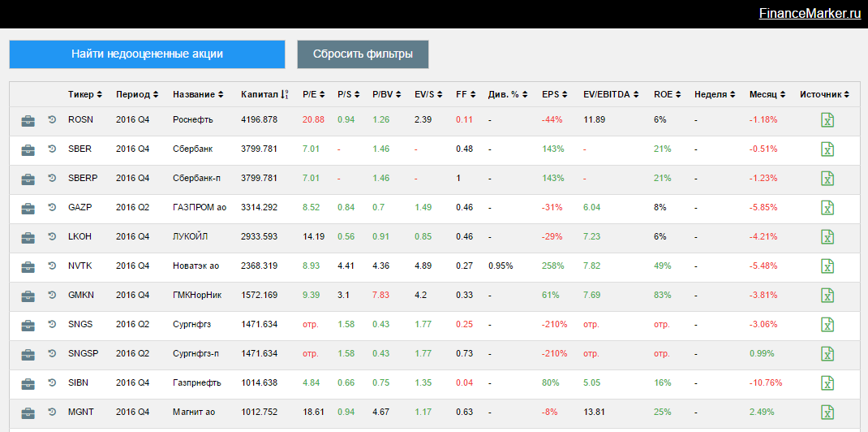Viewport: 868px width, 432px height.
Task: Download Excel source for Газпрнефть
Action: [827, 383]
